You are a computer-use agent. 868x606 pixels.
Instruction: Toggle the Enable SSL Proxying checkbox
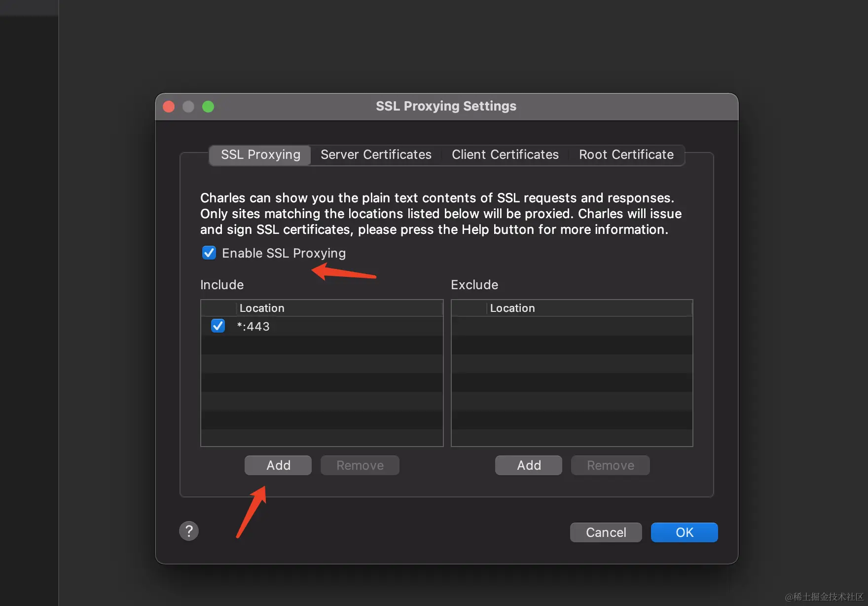pos(209,253)
